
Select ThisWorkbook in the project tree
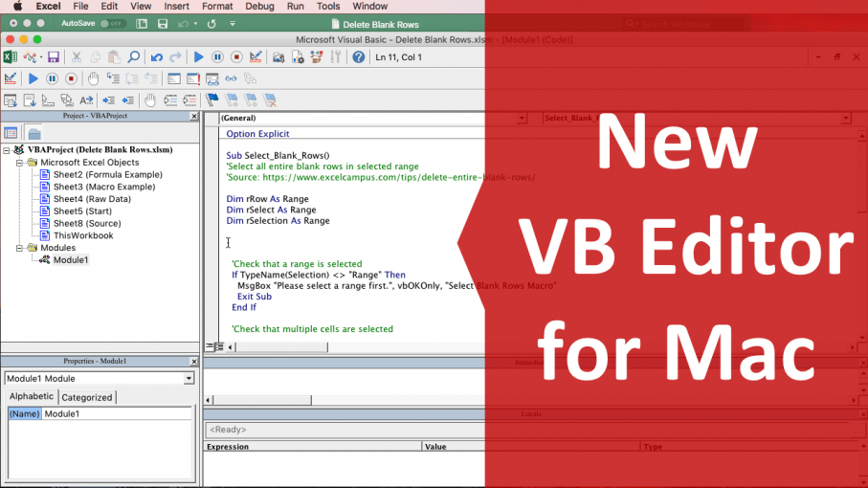[x=83, y=235]
